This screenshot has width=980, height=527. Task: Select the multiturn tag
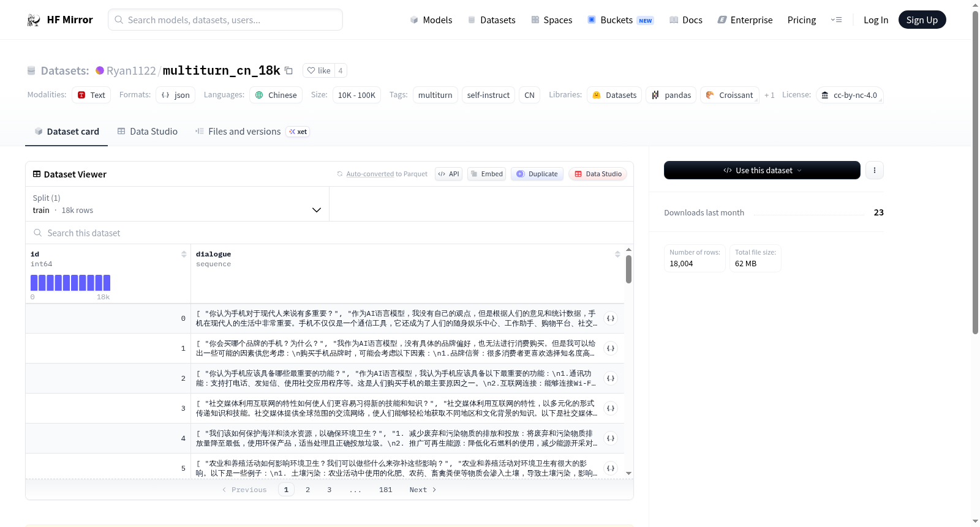(435, 95)
